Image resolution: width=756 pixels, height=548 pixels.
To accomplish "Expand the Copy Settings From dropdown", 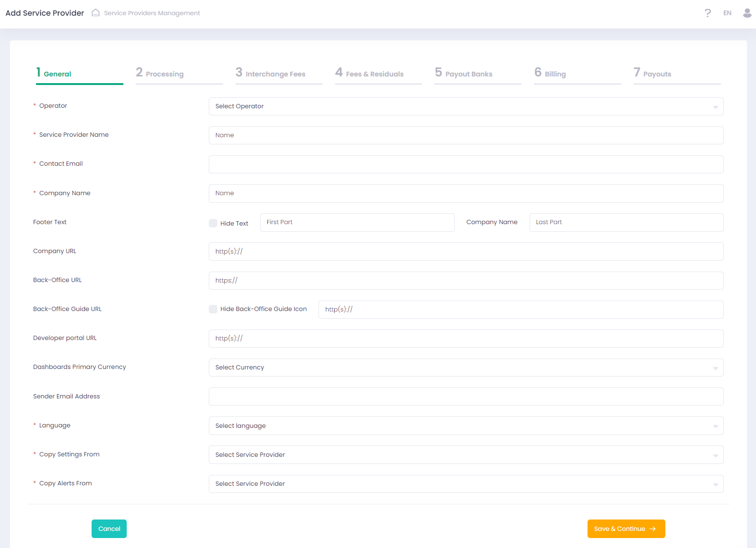I will [466, 455].
